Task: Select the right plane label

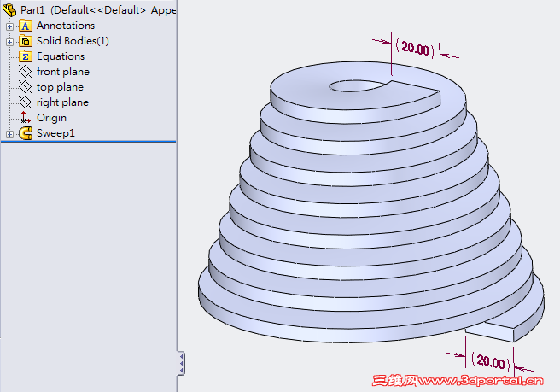Action: 62,102
